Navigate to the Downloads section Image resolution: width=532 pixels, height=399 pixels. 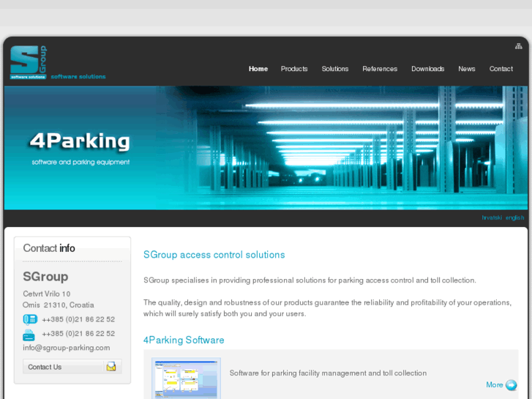click(428, 69)
